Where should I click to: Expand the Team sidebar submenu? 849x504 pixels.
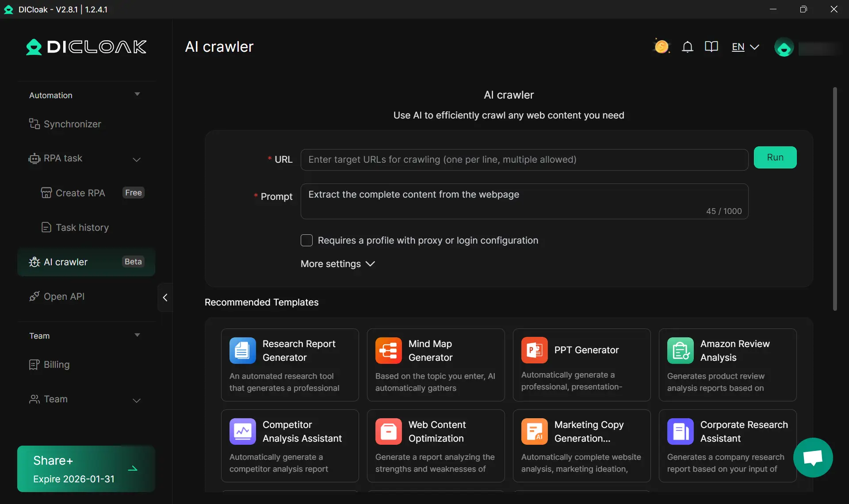coord(137,400)
